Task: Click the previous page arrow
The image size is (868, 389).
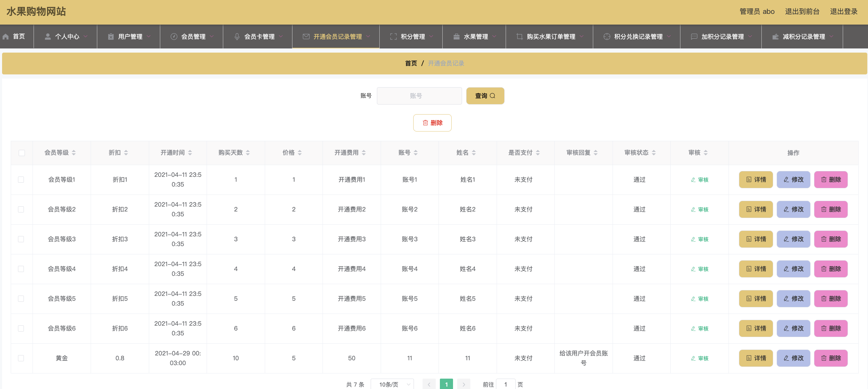Action: coord(429,384)
